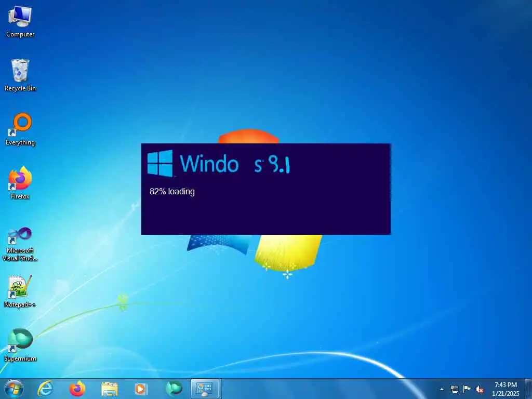Open the Action Center flag icon
532x399 pixels.
pos(467,389)
